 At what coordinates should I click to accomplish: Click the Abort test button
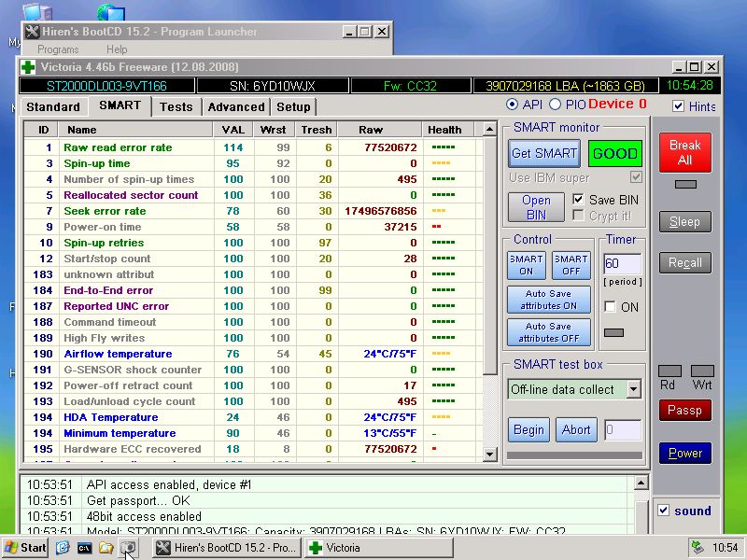[x=576, y=430]
